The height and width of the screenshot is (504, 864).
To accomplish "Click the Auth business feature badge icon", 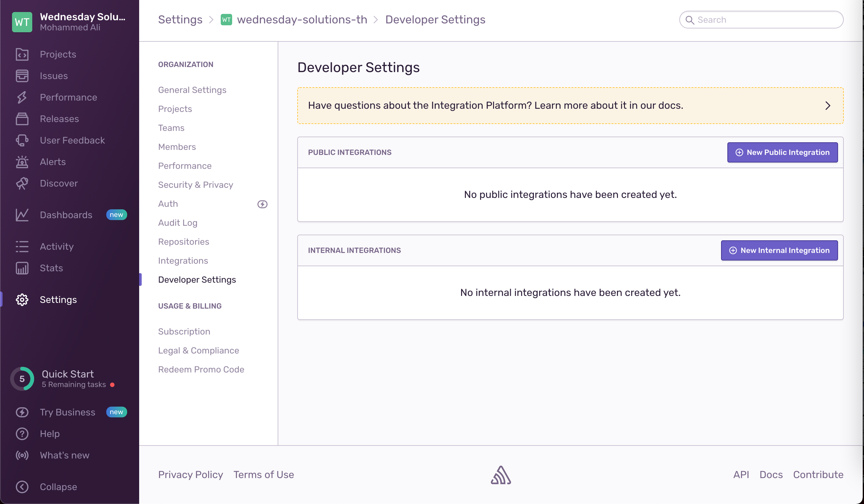I will point(262,204).
